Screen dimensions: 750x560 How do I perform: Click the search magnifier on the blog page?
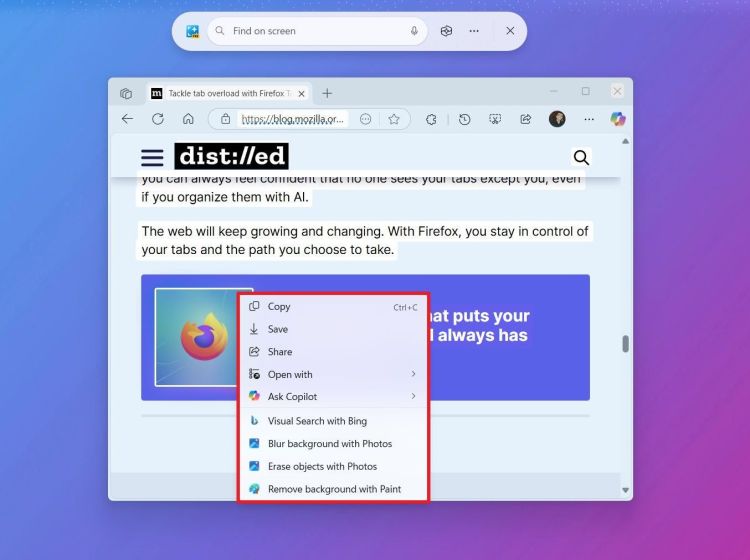(581, 157)
